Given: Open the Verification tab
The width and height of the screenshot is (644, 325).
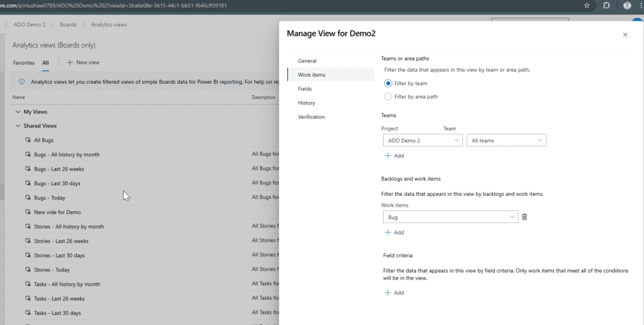Looking at the screenshot, I should (311, 117).
